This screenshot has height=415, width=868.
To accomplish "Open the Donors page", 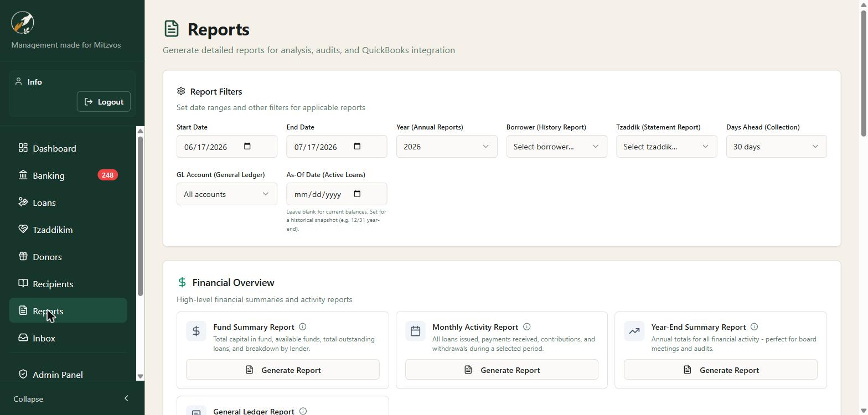I will pyautogui.click(x=68, y=257).
